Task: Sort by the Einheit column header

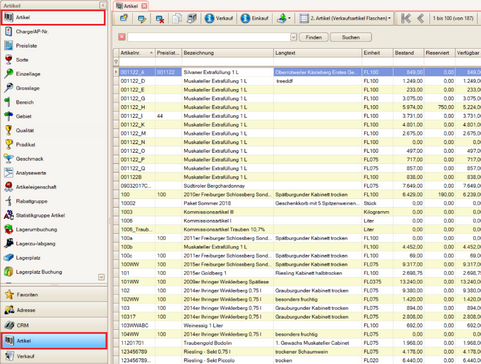Action: 377,53
